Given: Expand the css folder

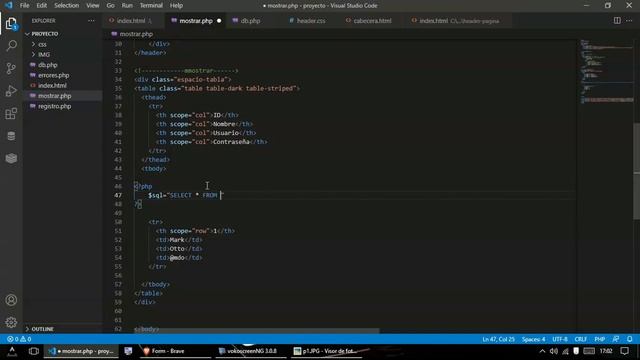Looking at the screenshot, I should [x=42, y=44].
